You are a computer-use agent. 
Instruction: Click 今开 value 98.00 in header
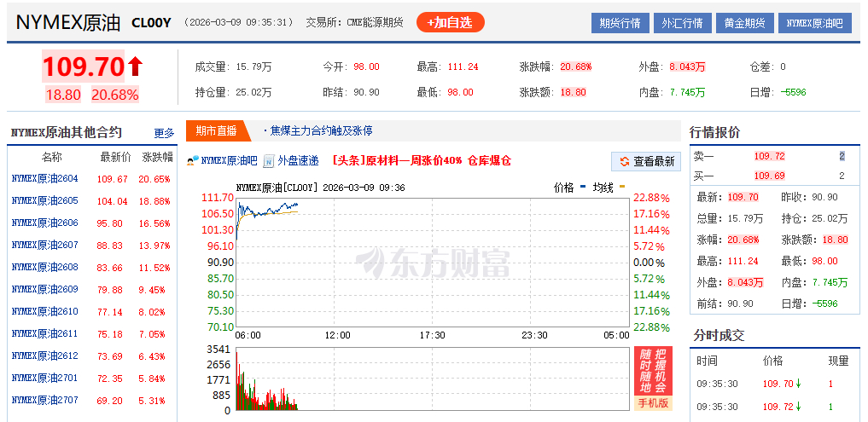coord(366,66)
